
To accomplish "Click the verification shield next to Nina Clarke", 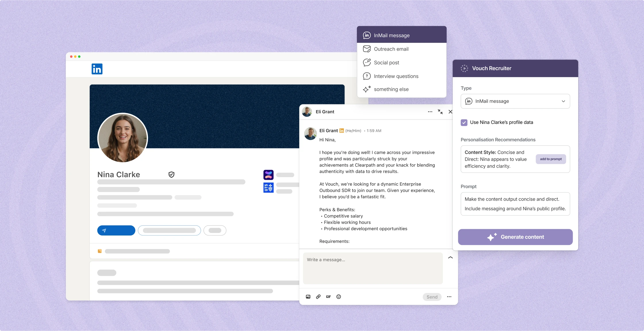I will coord(171,175).
